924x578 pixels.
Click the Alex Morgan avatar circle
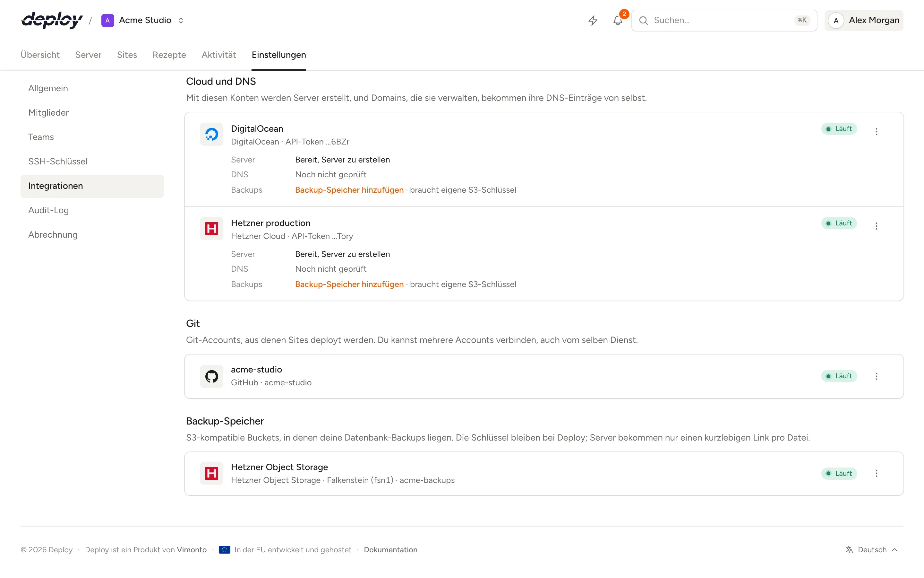coord(836,21)
